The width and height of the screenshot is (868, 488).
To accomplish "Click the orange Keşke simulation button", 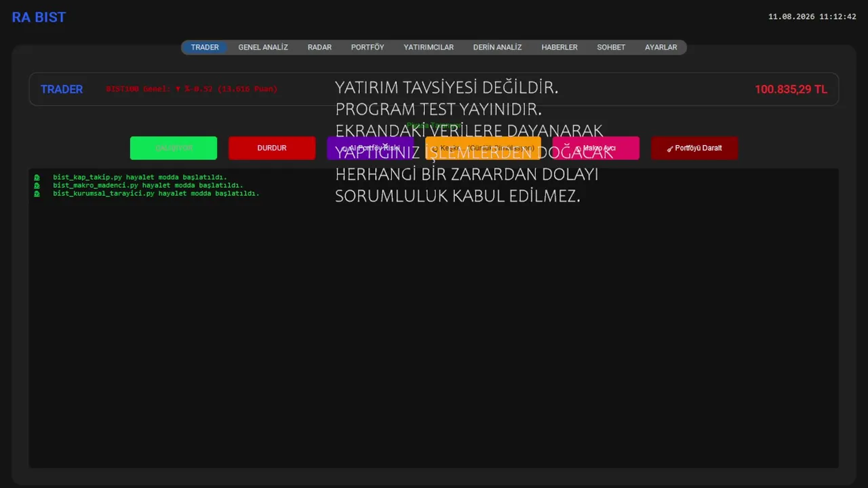I will click(483, 148).
